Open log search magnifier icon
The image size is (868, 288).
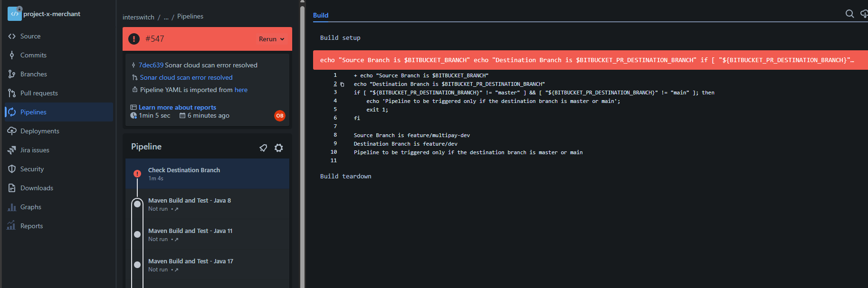[x=849, y=14]
